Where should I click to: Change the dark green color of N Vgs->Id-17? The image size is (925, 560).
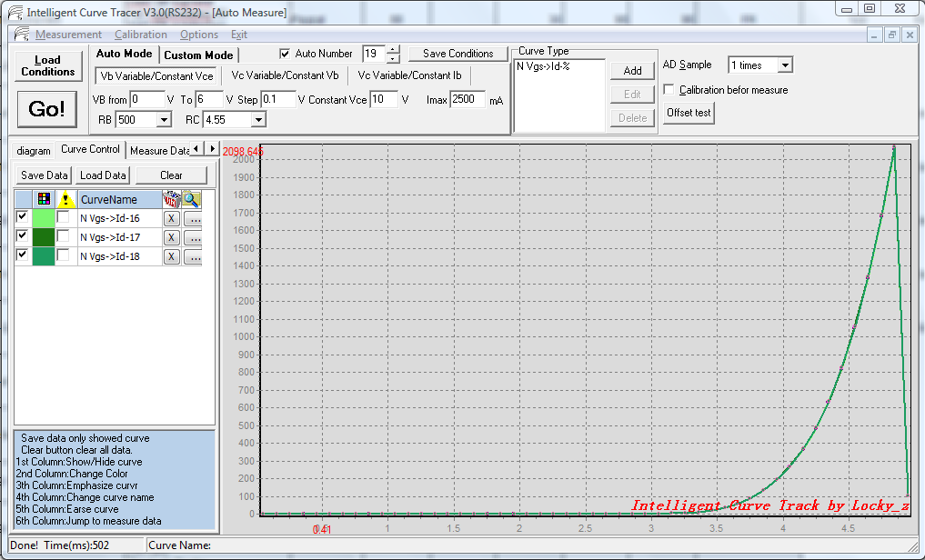click(x=44, y=237)
